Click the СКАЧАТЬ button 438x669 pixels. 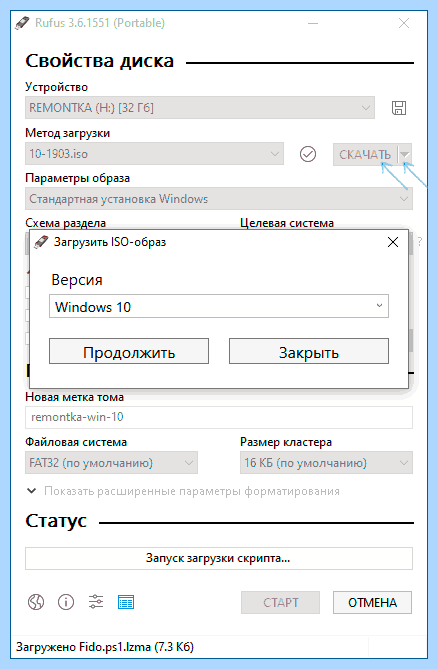pyautogui.click(x=365, y=154)
